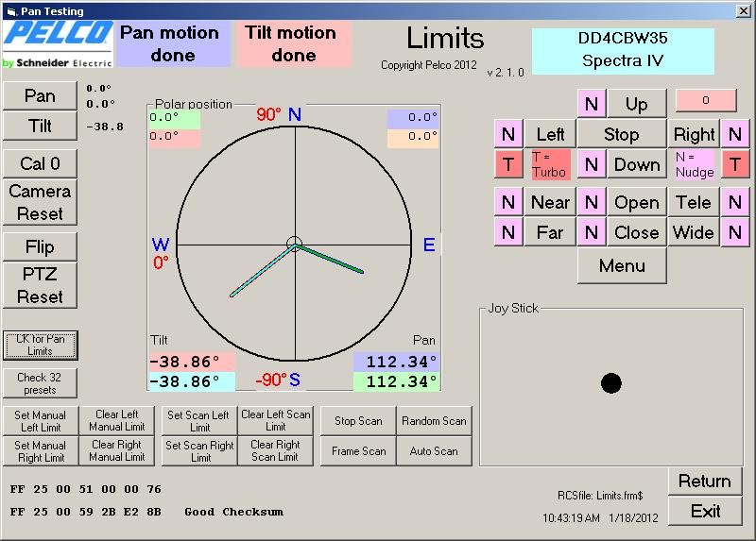Viewport: 756px width, 541px height.
Task: Click the Tilt button
Action: (x=40, y=127)
